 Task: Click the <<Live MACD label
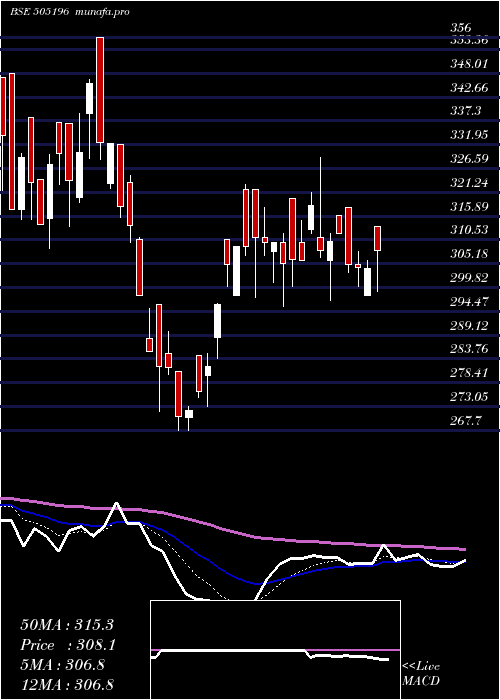[421, 674]
